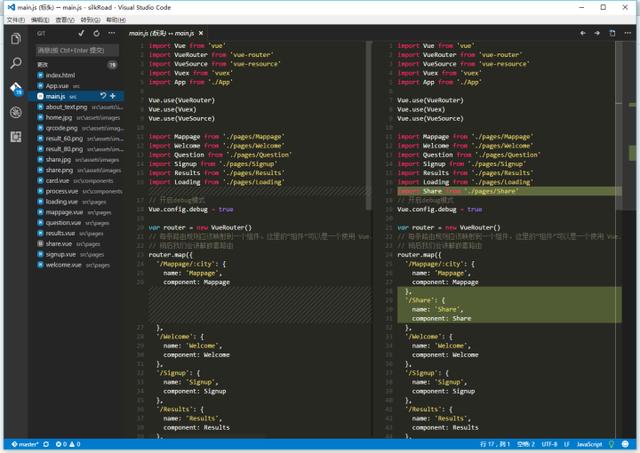Viewport: 640px width, 453px height.
Task: Discard changes for main.js with undo icon
Action: click(103, 96)
